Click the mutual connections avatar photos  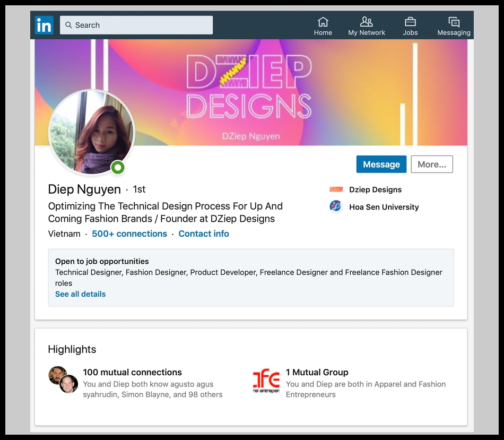pos(63,379)
